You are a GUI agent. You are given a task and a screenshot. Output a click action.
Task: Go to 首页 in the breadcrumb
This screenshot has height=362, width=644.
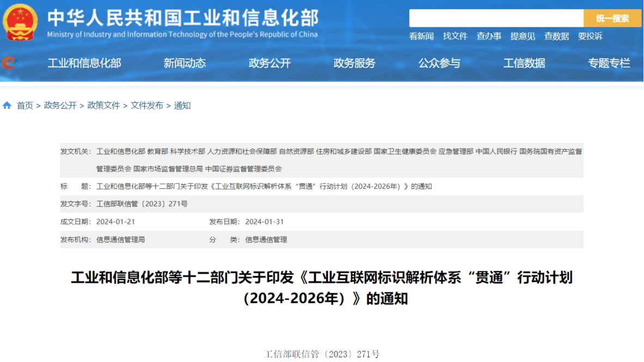[25, 106]
